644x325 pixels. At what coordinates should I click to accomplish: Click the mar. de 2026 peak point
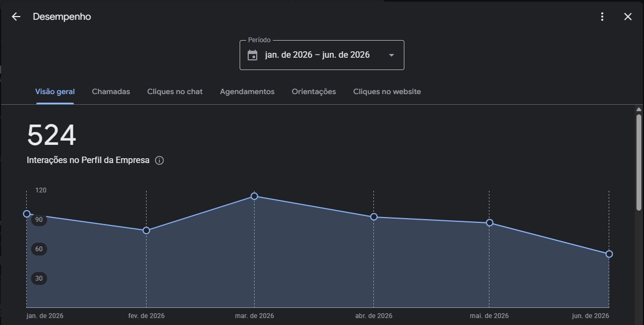[255, 196]
